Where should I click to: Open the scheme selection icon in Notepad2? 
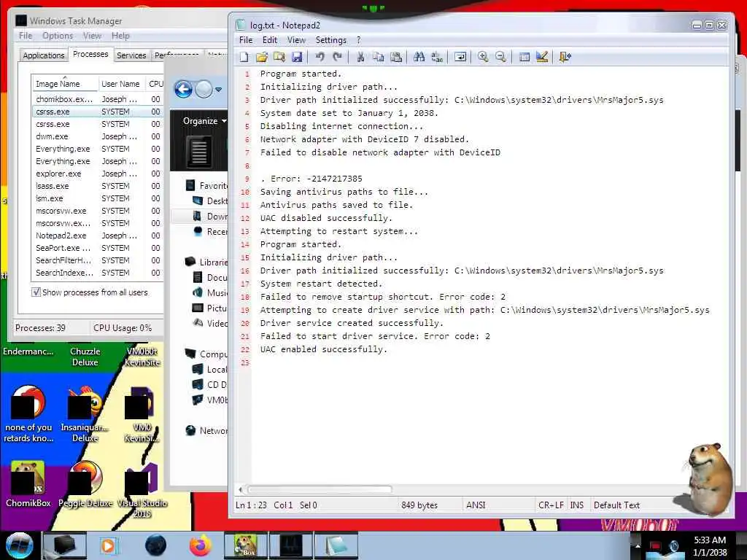coord(524,57)
